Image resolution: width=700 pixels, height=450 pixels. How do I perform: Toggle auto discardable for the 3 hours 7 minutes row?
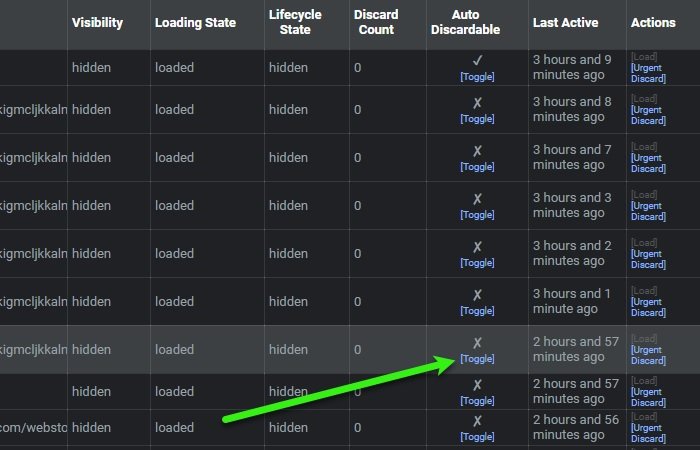(x=477, y=167)
